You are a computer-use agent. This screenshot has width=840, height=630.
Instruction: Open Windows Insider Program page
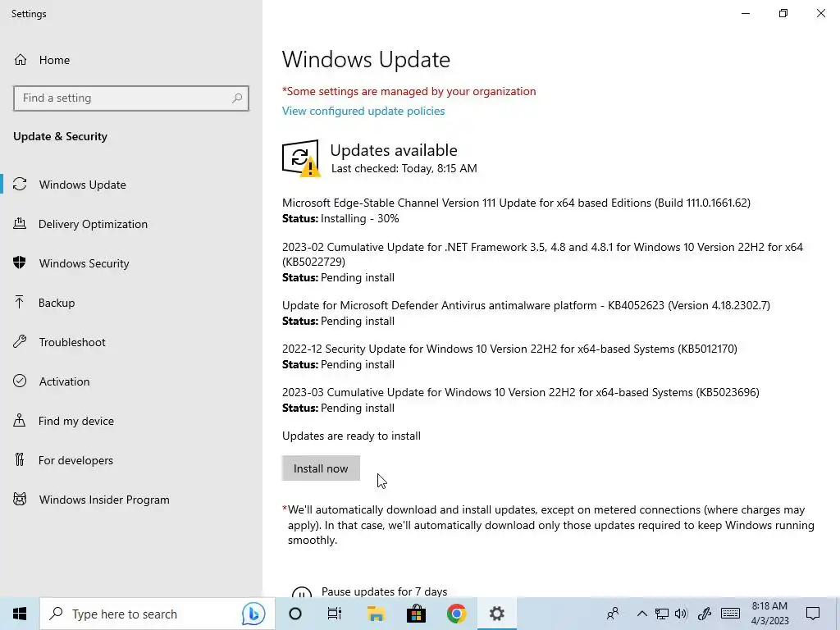(x=131, y=500)
